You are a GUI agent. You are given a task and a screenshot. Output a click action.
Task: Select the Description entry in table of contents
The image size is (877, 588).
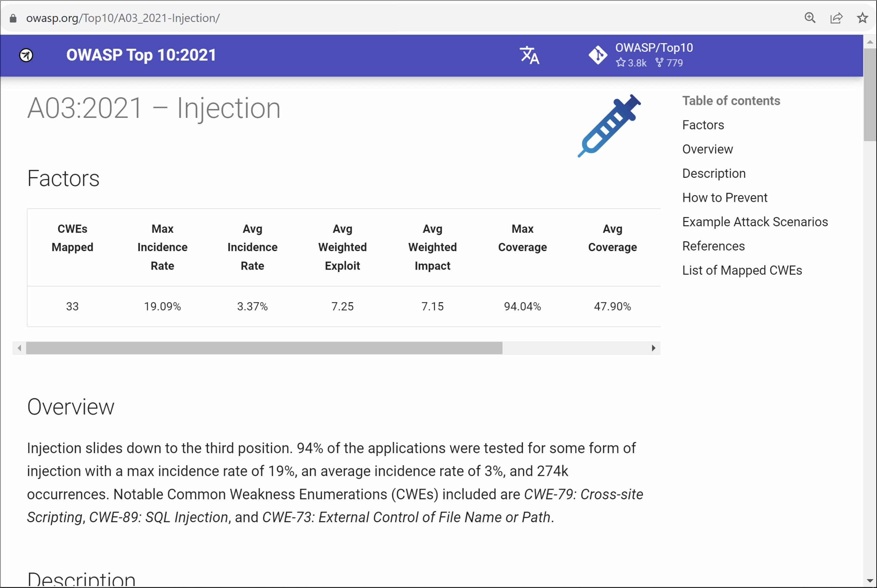click(714, 173)
